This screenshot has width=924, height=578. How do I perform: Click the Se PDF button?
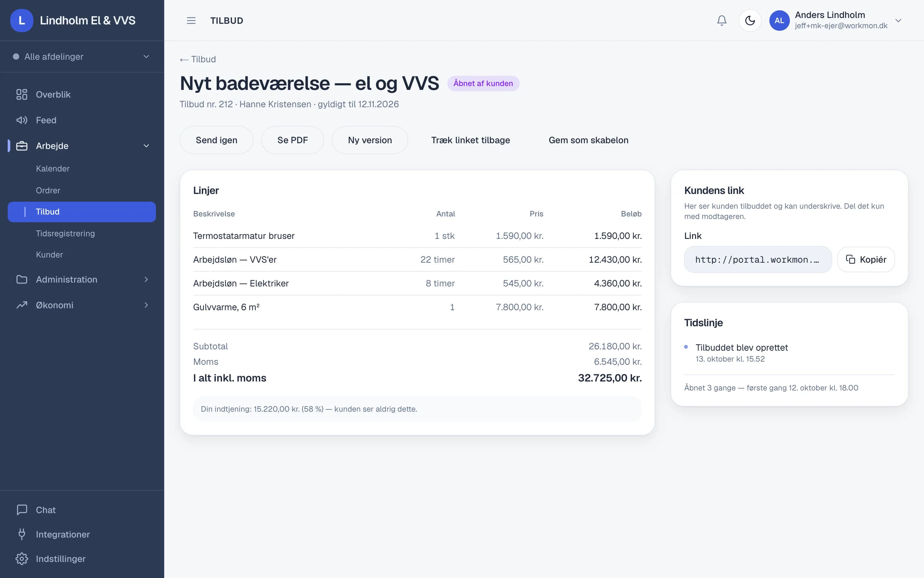click(293, 140)
